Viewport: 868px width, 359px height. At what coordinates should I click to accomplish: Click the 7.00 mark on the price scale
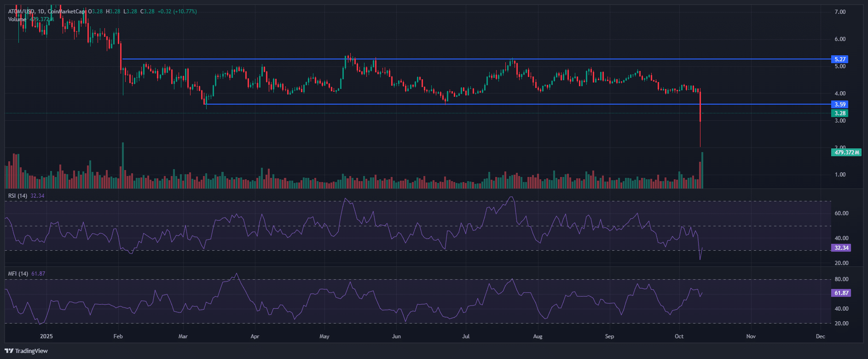point(840,12)
